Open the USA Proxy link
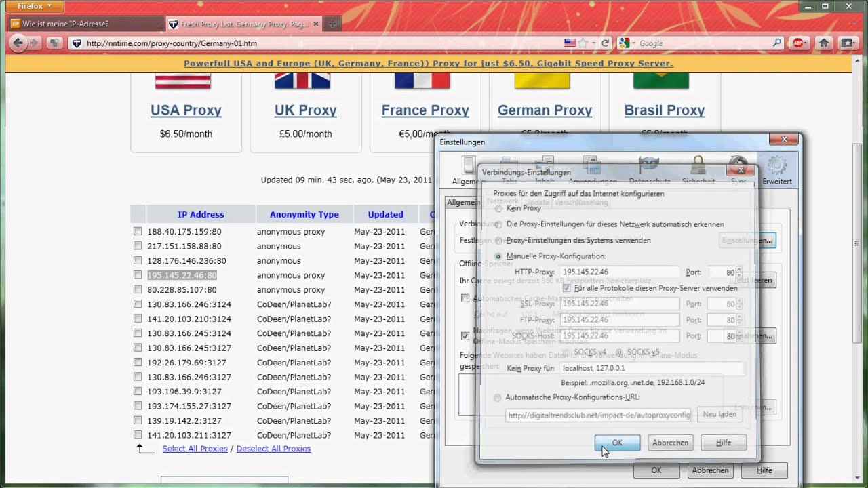 click(x=186, y=110)
